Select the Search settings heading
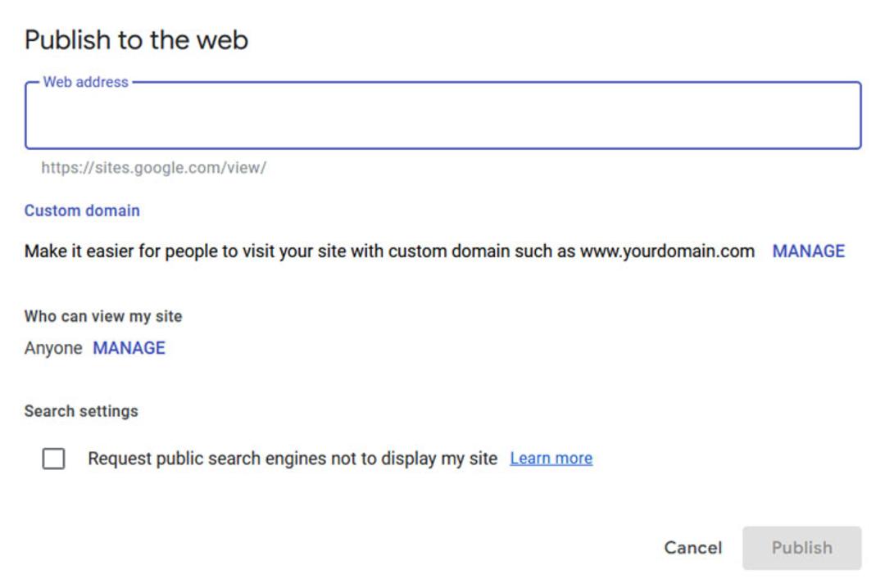 [81, 411]
